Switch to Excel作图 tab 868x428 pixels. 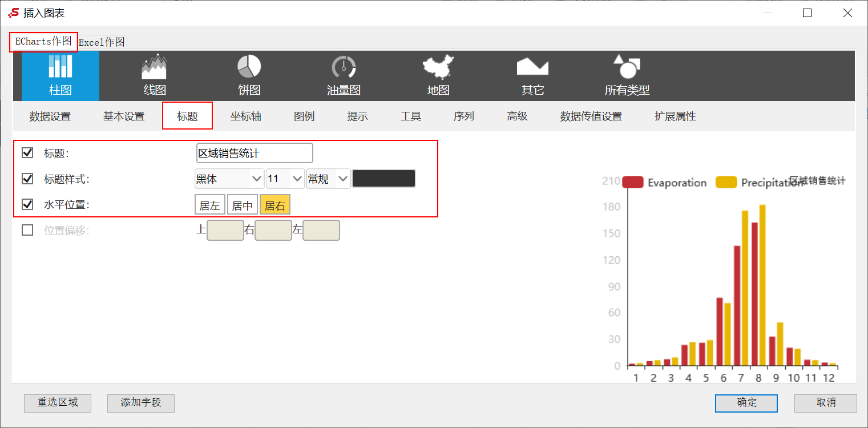click(x=102, y=42)
